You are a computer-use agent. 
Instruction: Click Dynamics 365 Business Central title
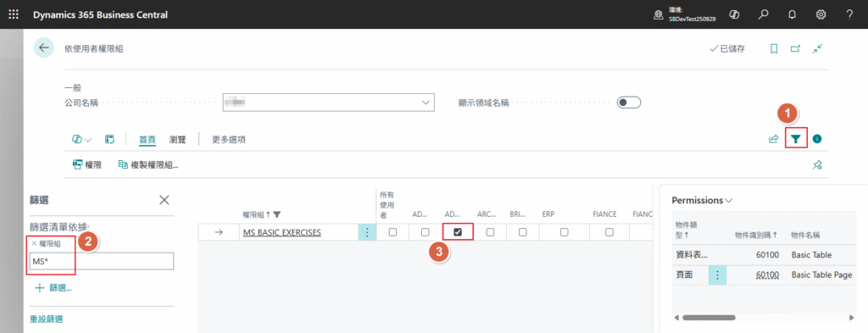(100, 15)
